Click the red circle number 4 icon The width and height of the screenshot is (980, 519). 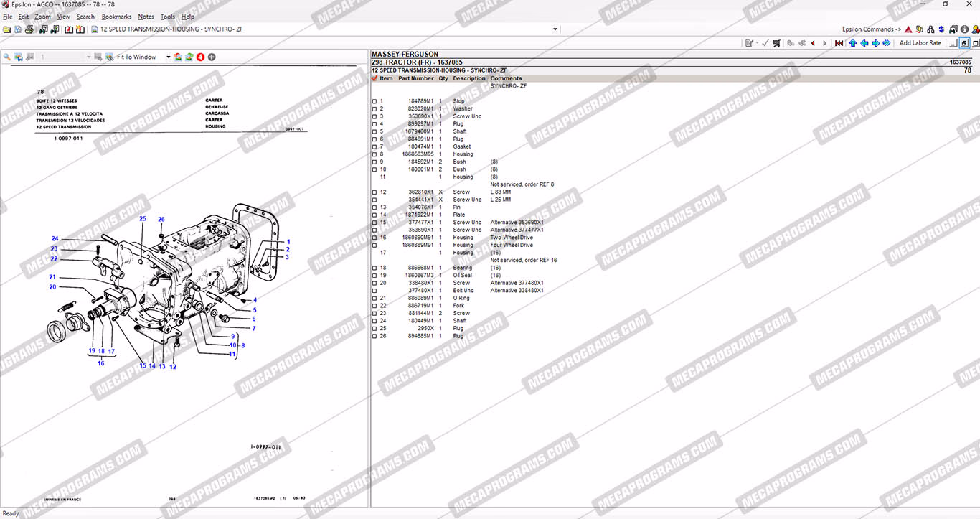(200, 57)
